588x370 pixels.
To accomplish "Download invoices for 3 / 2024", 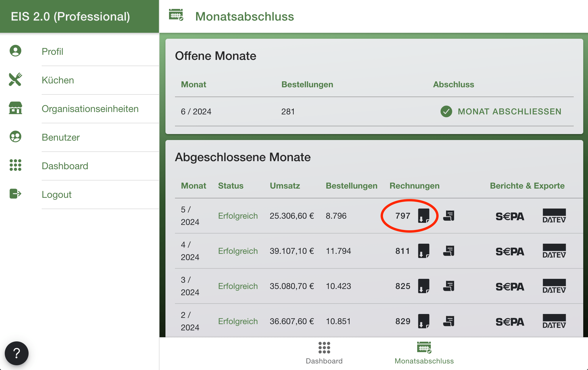I will click(x=424, y=286).
